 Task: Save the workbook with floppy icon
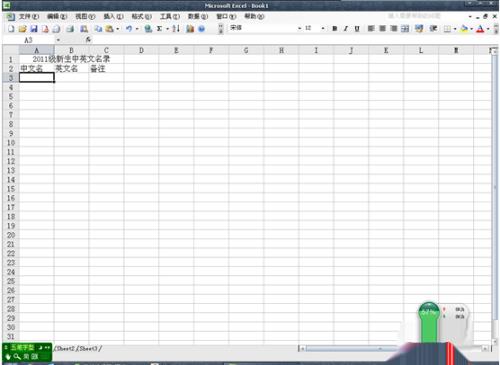(x=34, y=29)
